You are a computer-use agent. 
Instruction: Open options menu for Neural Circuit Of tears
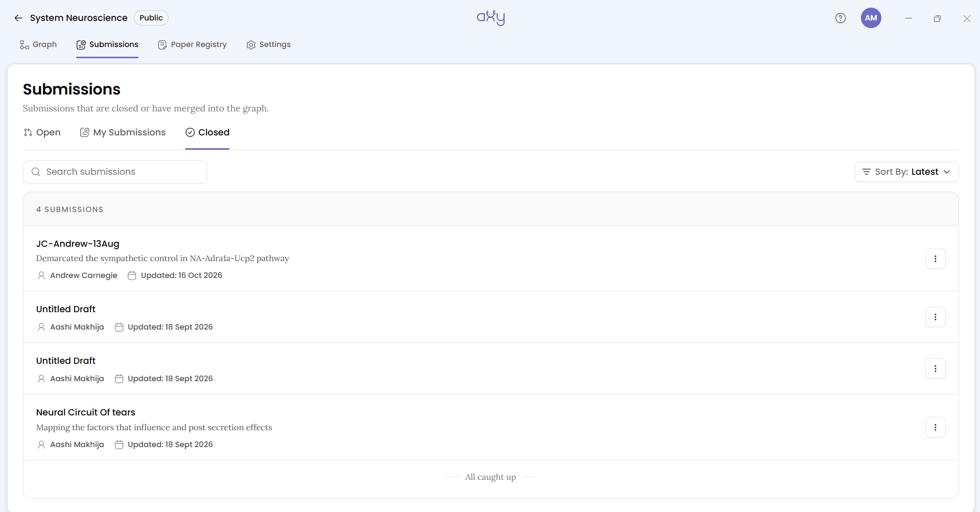(936, 427)
